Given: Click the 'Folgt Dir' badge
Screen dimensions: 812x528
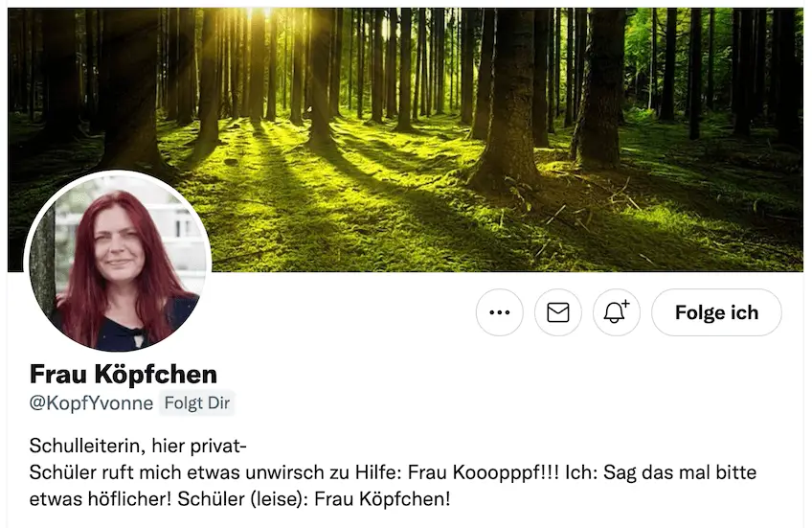Looking at the screenshot, I should 197,403.
